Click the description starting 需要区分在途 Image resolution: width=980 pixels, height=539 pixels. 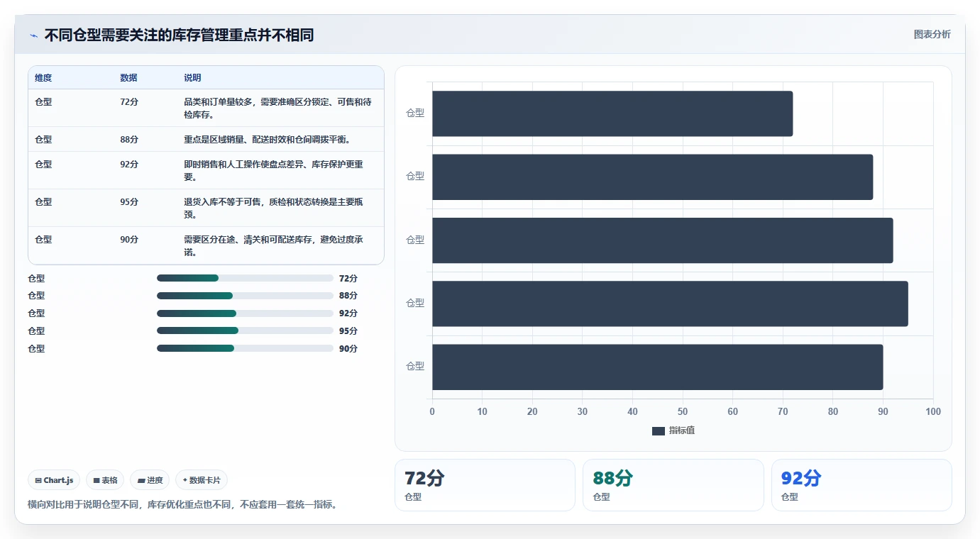coord(273,246)
